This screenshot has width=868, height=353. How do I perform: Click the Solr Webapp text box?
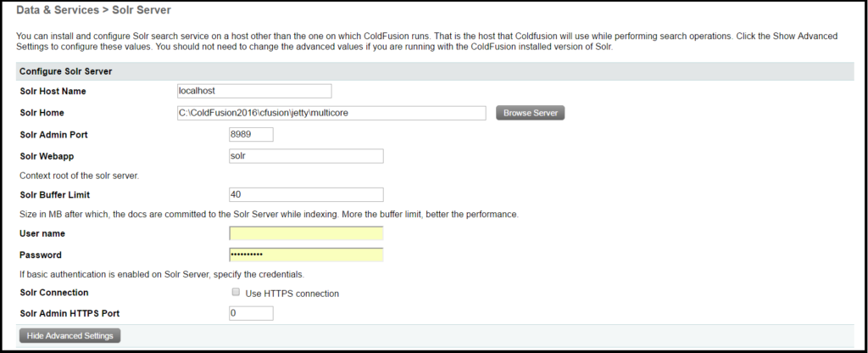pyautogui.click(x=306, y=156)
